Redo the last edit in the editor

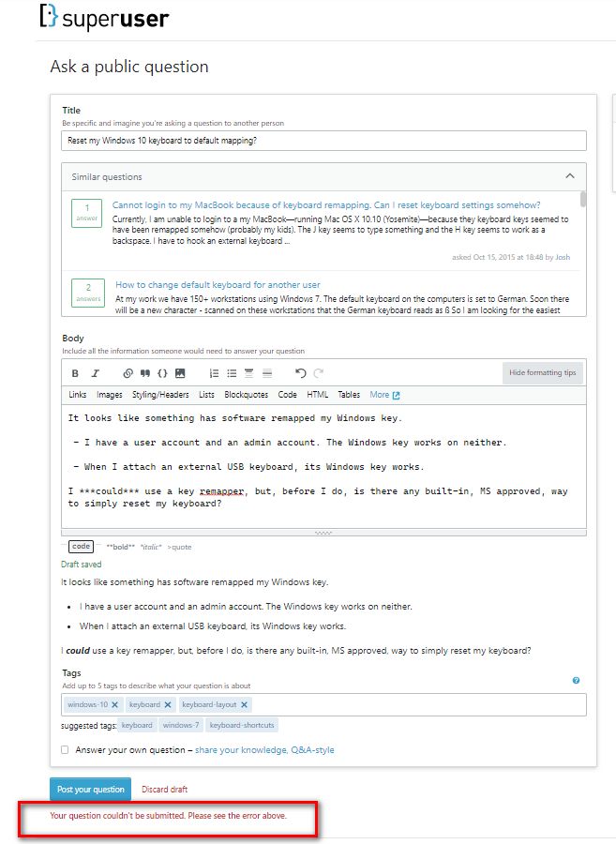pos(319,373)
